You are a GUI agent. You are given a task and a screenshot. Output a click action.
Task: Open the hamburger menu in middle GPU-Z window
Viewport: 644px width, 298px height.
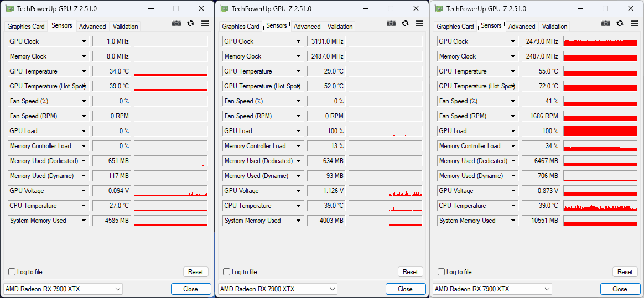(x=419, y=23)
